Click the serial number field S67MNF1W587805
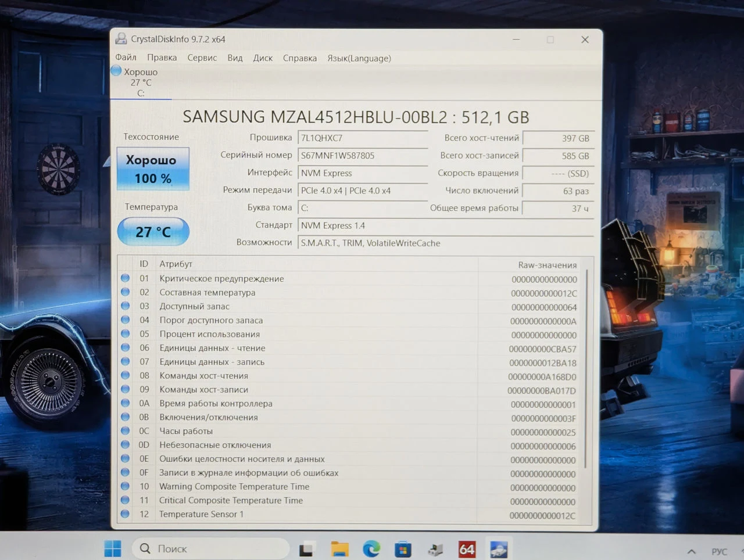 tap(363, 155)
